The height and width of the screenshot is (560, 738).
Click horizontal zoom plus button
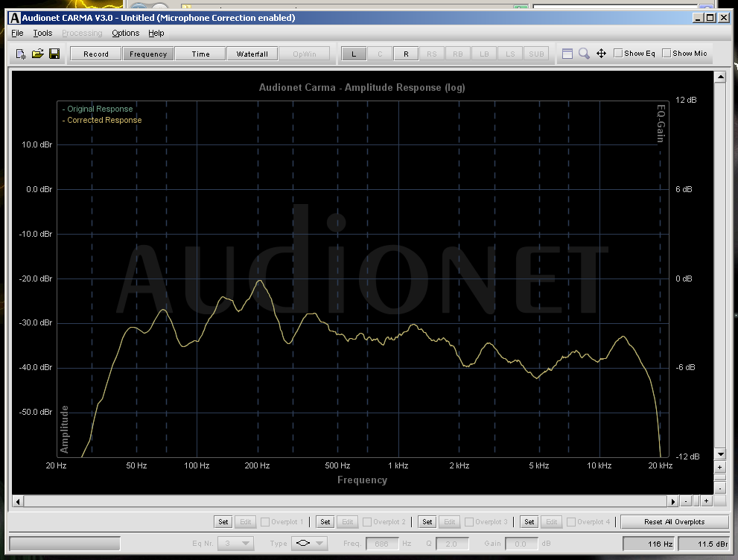pyautogui.click(x=707, y=502)
